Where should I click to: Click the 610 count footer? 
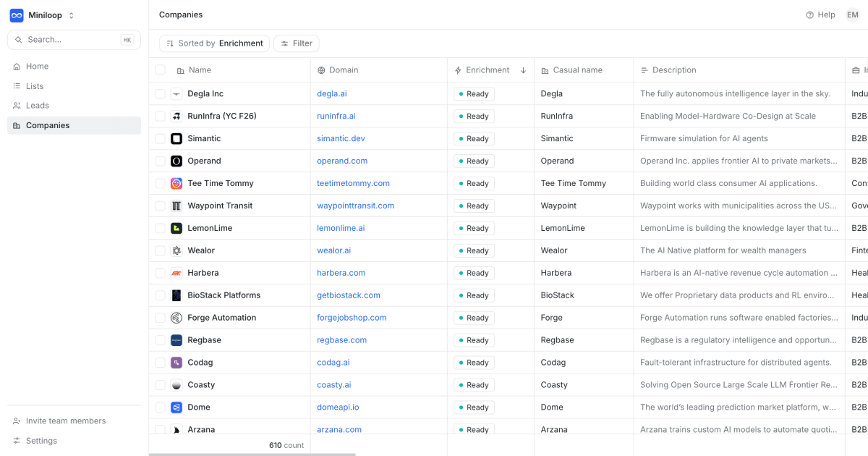[286, 446]
